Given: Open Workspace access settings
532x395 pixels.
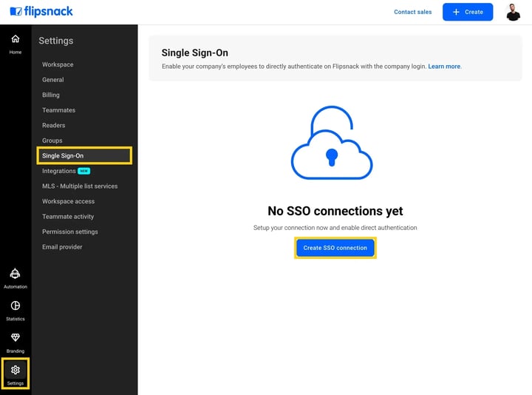Looking at the screenshot, I should (68, 201).
